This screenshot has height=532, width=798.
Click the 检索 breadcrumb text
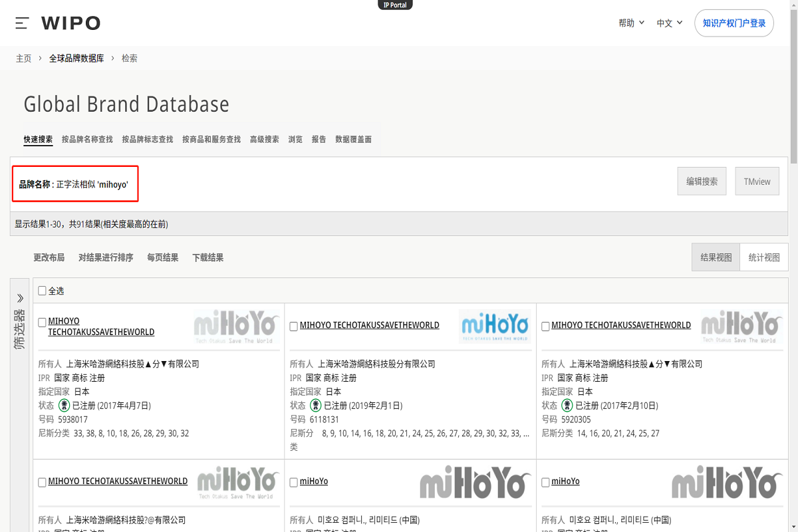130,59
